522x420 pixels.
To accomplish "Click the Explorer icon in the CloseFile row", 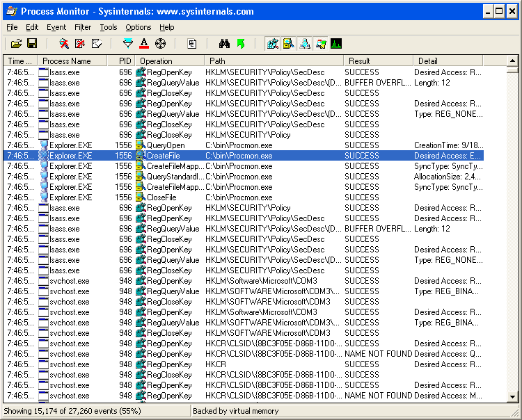I will pos(44,197).
